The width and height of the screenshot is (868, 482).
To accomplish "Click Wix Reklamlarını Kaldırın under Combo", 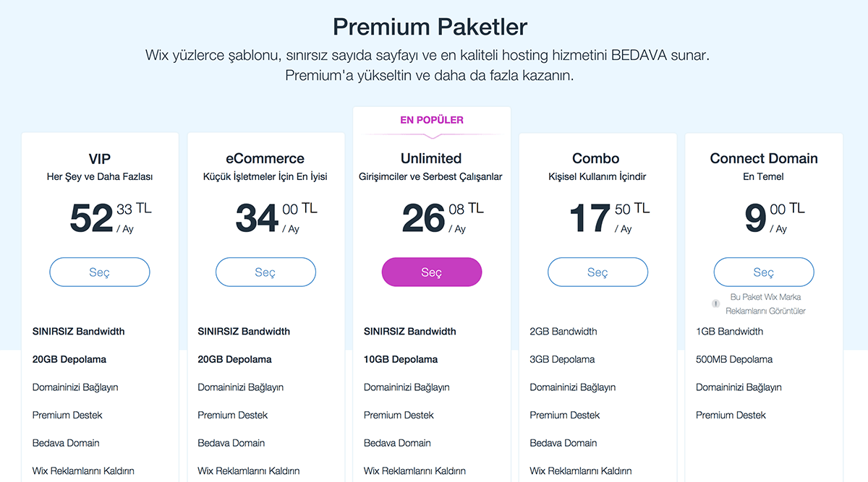I will point(581,471).
